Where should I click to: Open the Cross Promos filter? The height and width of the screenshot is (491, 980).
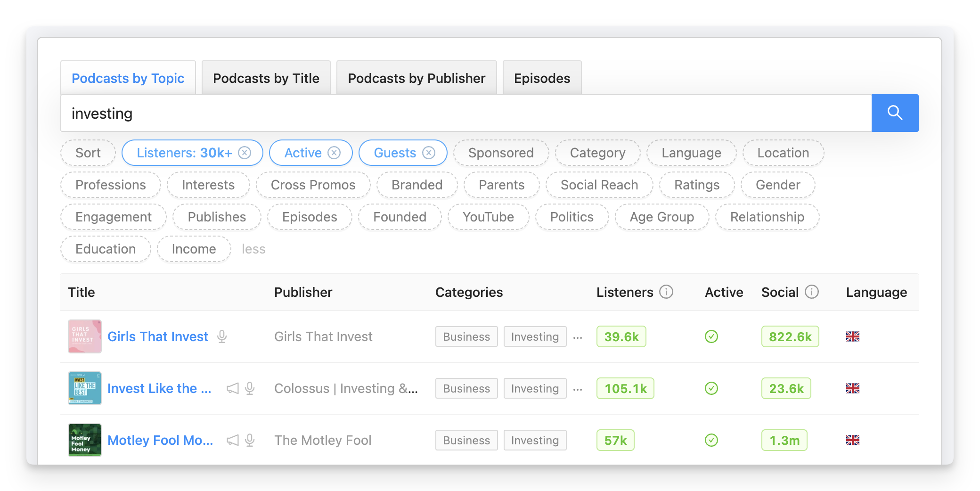pyautogui.click(x=313, y=185)
